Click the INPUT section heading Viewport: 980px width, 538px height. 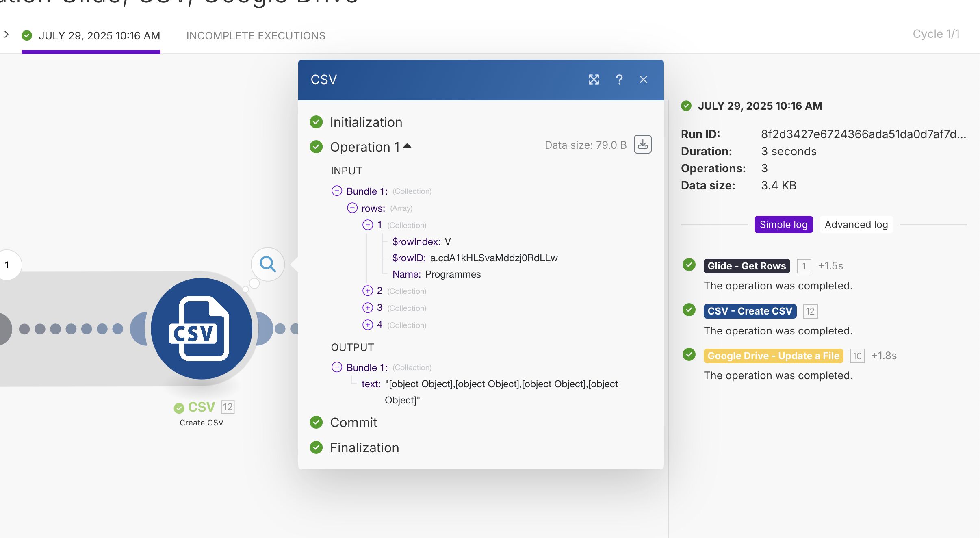point(346,171)
